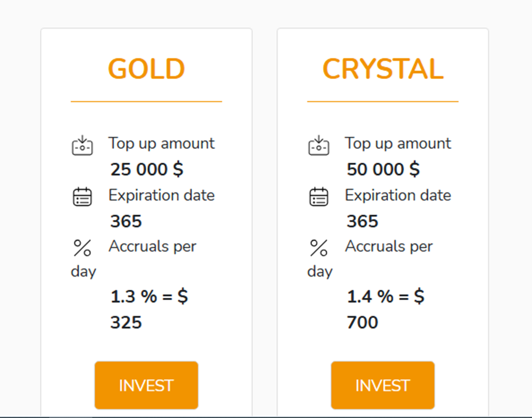Click the GOLD plan top-up wallet icon
Viewport: 532px width, 418px height.
pos(83,146)
